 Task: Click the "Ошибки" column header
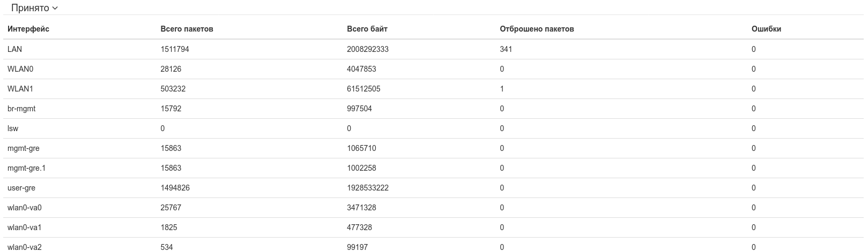[766, 29]
